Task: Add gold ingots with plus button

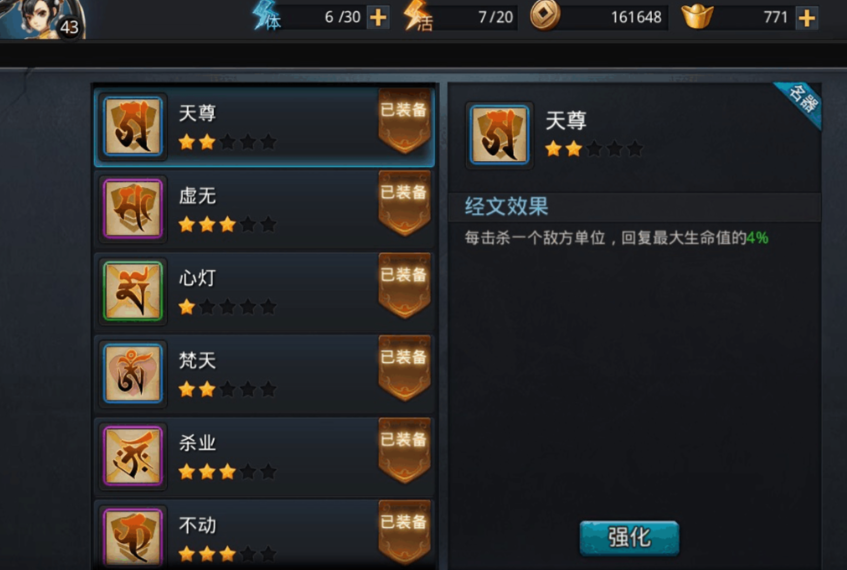Action: [x=807, y=18]
